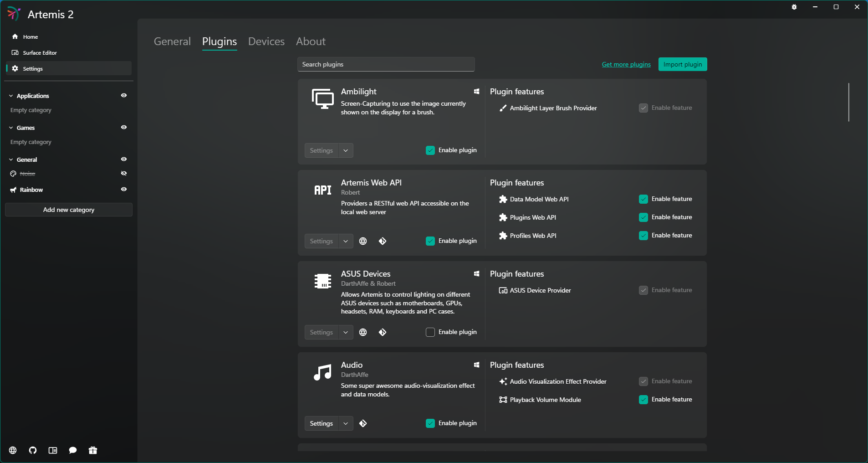Unsuspend the Noise profile eye icon
This screenshot has height=463, width=868.
pos(124,173)
